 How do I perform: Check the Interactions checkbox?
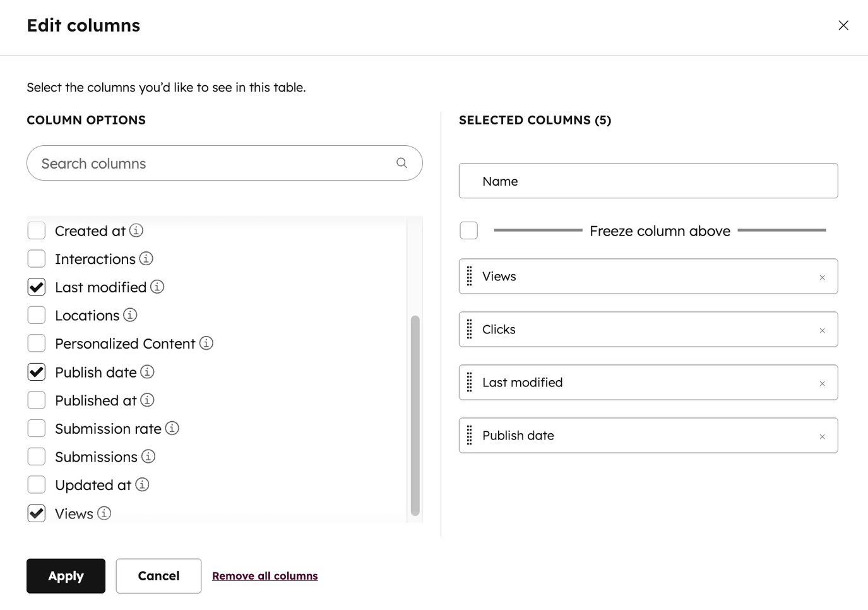[36, 258]
